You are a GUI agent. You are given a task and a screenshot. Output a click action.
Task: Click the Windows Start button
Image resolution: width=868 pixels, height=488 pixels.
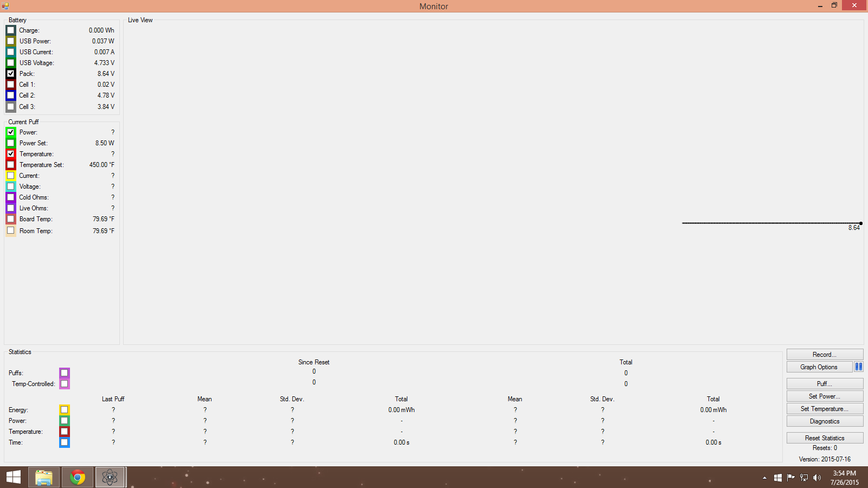[x=13, y=477]
